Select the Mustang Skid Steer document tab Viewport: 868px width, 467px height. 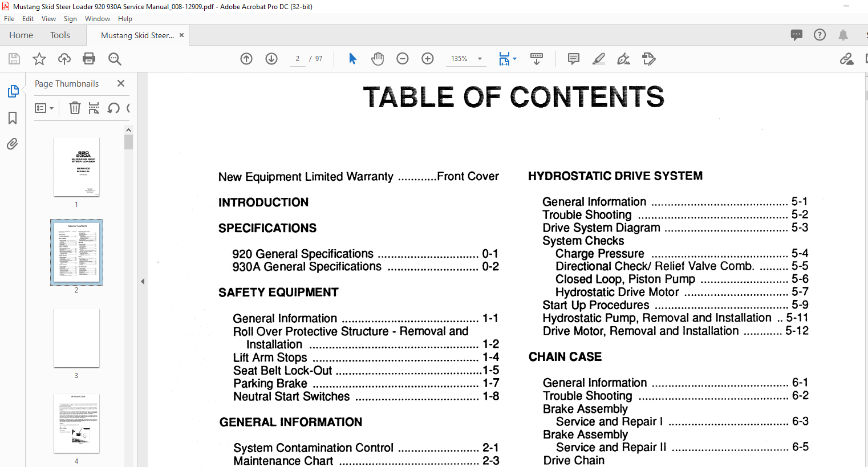pos(137,35)
